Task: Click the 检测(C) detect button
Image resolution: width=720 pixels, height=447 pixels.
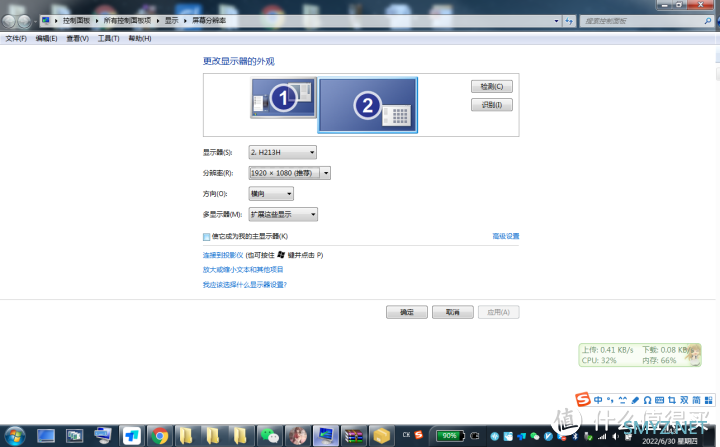Action: point(491,87)
